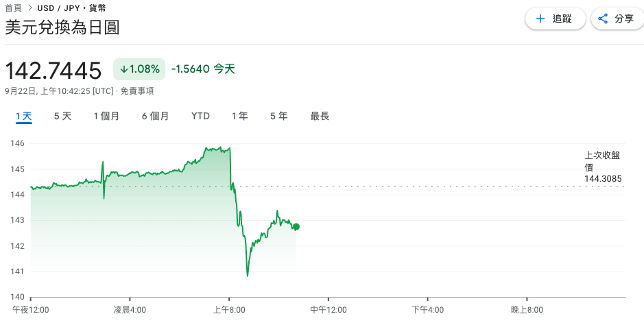
Task: Click the share icon next to 分享
Action: point(603,19)
